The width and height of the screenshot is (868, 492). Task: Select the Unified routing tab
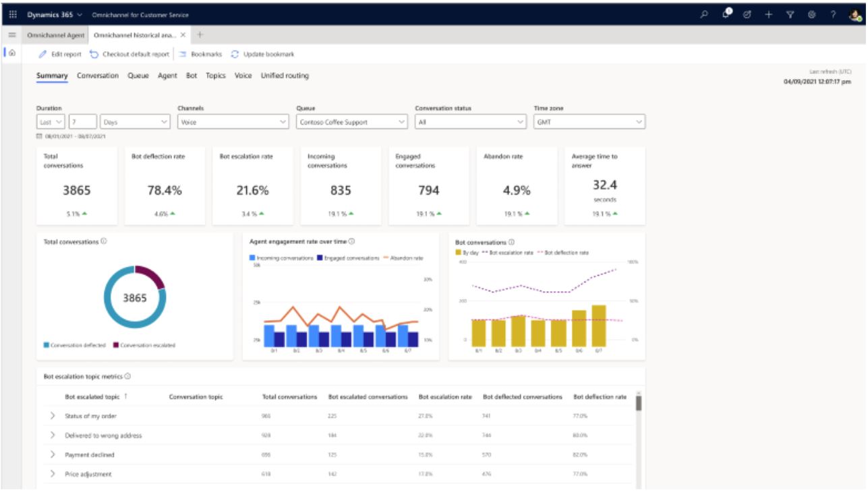point(285,75)
